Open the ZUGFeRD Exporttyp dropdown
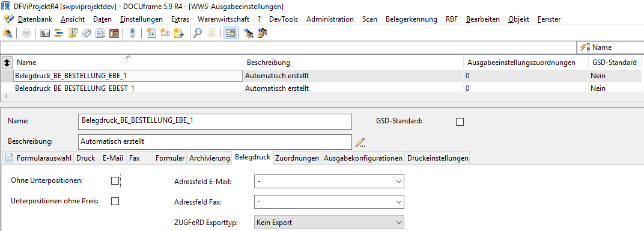644x231 pixels. pos(329,223)
